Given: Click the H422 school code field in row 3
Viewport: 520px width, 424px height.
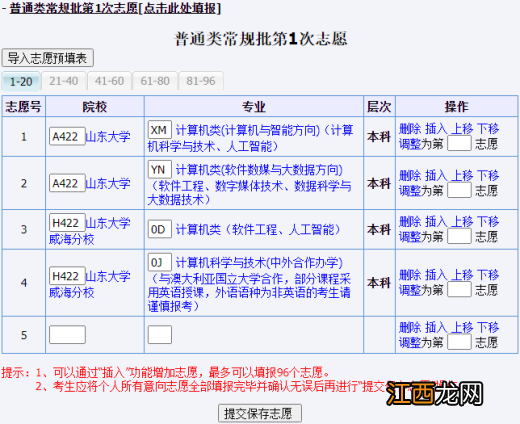Looking at the screenshot, I should coord(67,223).
